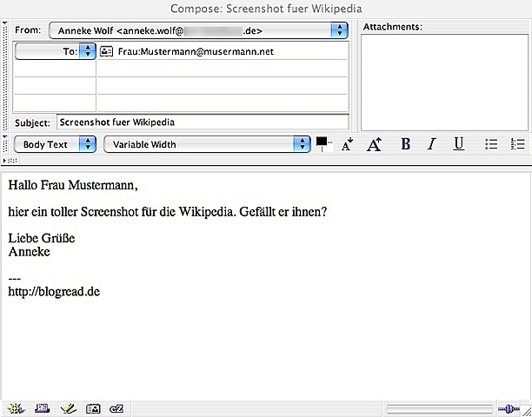Open Composer from the component bar
This screenshot has width=532, height=417.
coord(68,408)
